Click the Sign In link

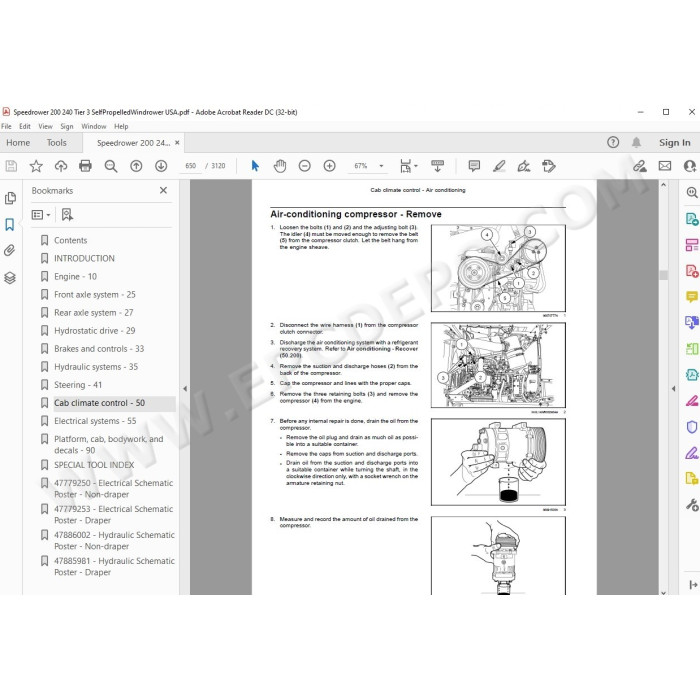pyautogui.click(x=675, y=142)
